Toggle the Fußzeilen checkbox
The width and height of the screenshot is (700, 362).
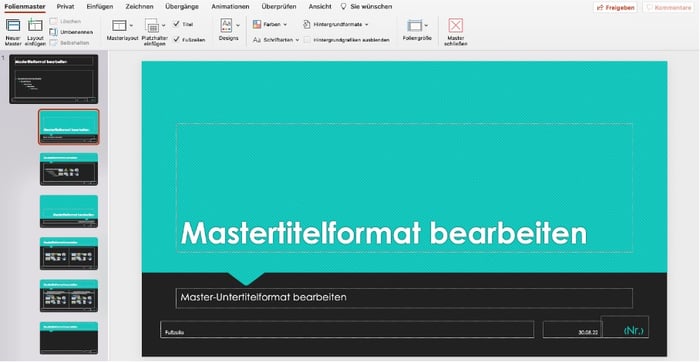pyautogui.click(x=176, y=39)
